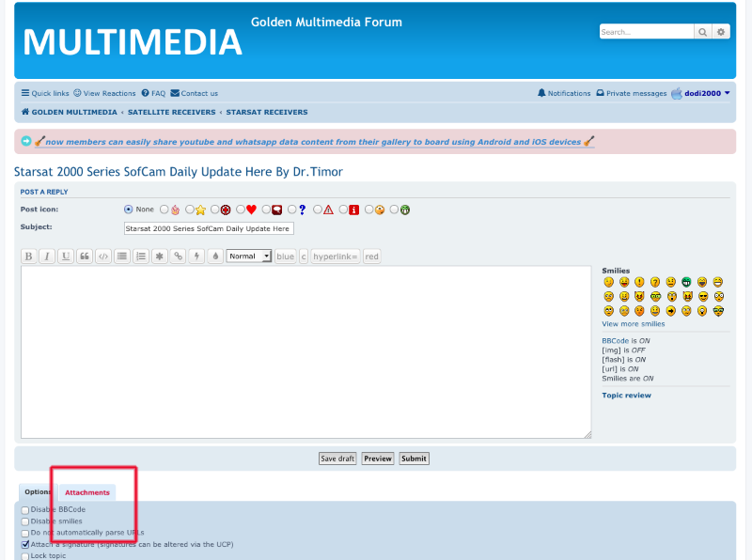This screenshot has height=560, width=752.
Task: Choose the star post icon
Action: pyautogui.click(x=190, y=210)
